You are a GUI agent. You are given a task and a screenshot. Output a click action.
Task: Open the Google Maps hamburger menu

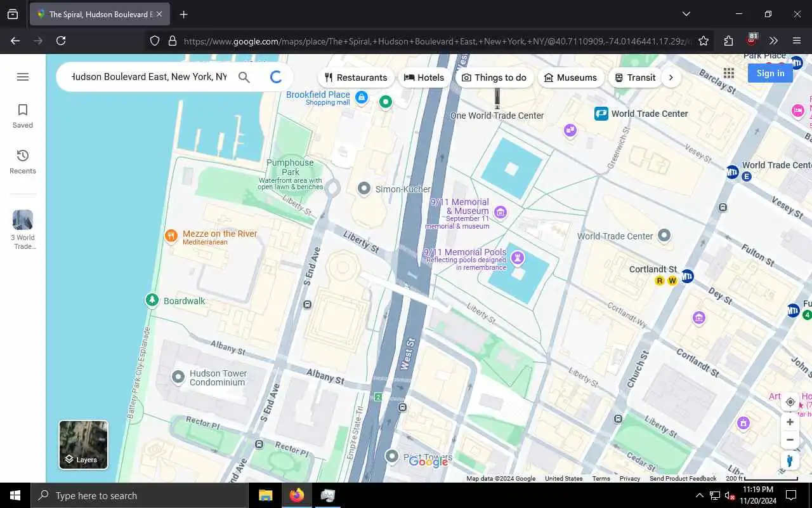point(23,77)
